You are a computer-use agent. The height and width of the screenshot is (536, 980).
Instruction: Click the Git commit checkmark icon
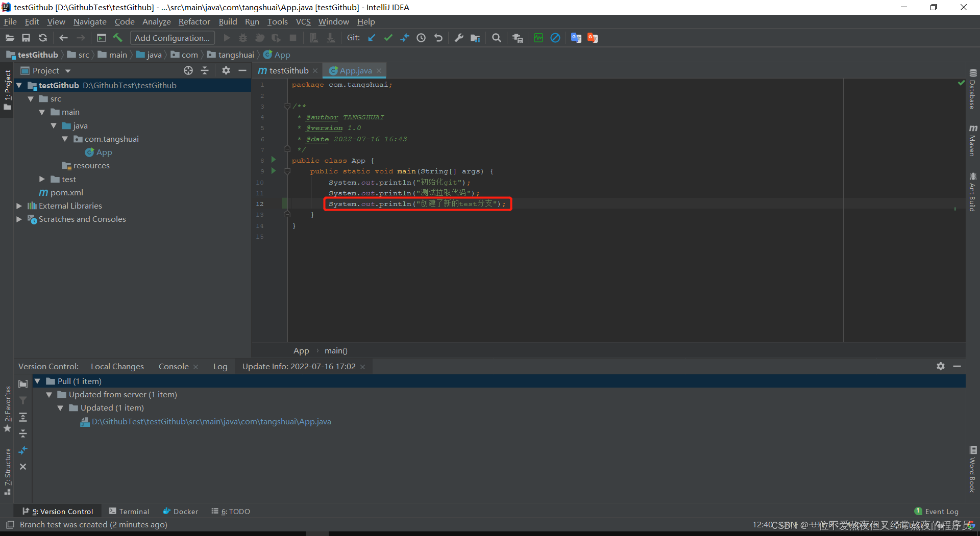pyautogui.click(x=388, y=38)
